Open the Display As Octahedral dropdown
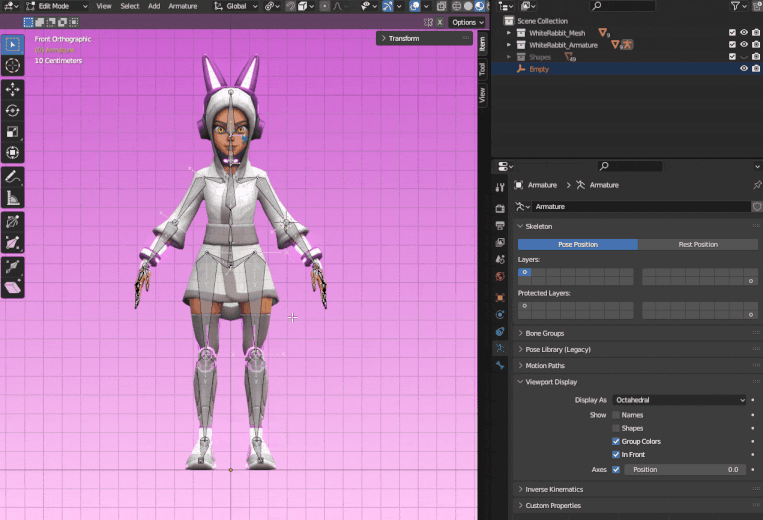This screenshot has height=520, width=763. [679, 400]
